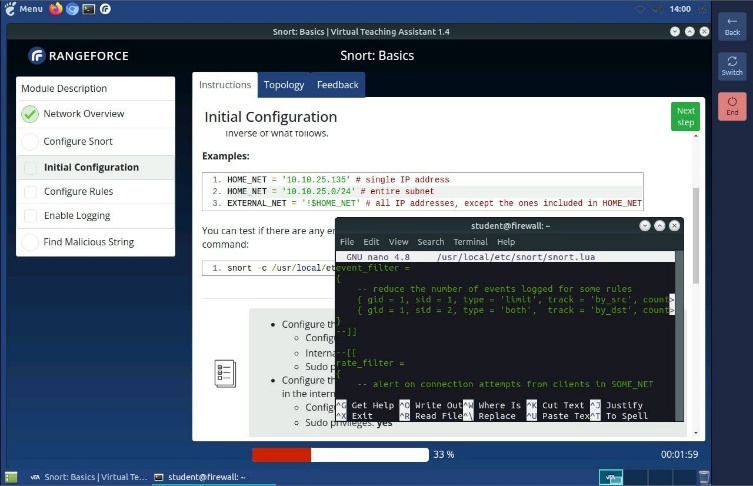This screenshot has width=753, height=486.
Task: Open the Chromium browser launcher icon
Action: click(x=72, y=9)
